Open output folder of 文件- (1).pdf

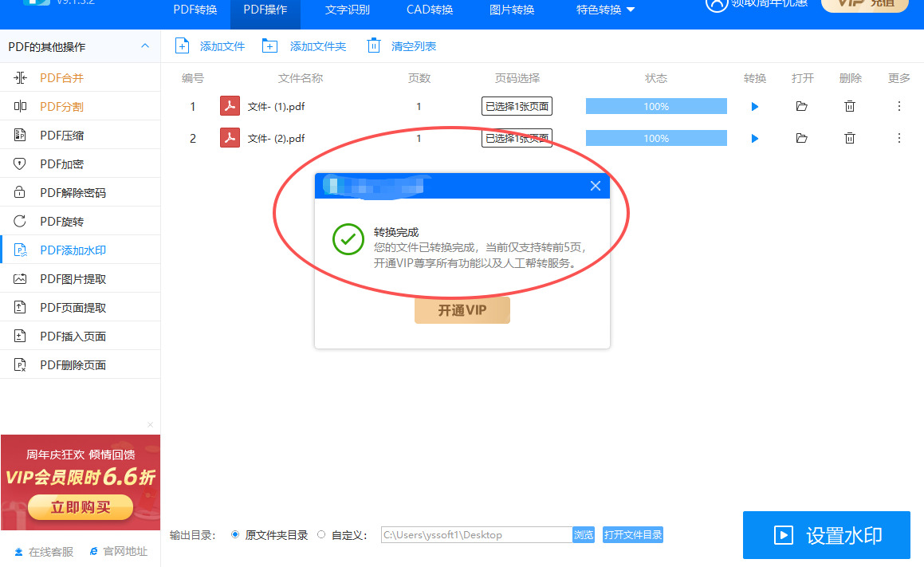point(801,106)
